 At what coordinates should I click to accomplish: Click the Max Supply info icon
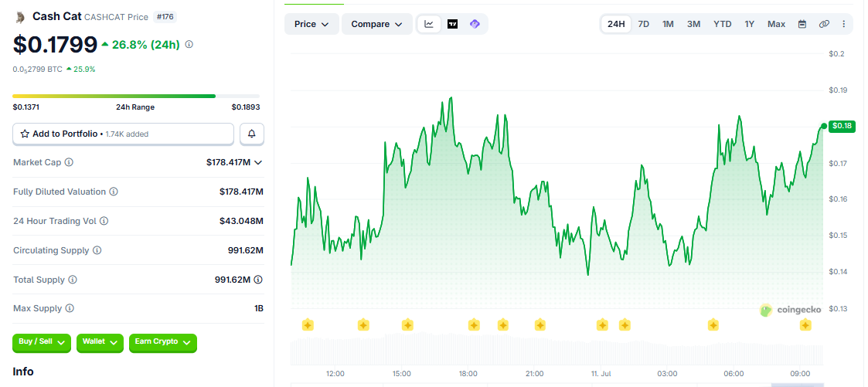point(70,308)
